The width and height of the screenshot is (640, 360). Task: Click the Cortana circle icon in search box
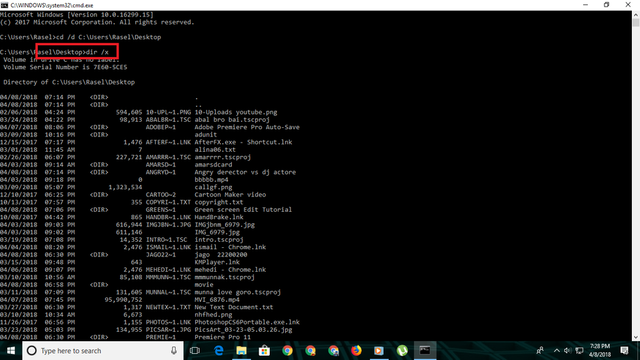tap(31, 351)
